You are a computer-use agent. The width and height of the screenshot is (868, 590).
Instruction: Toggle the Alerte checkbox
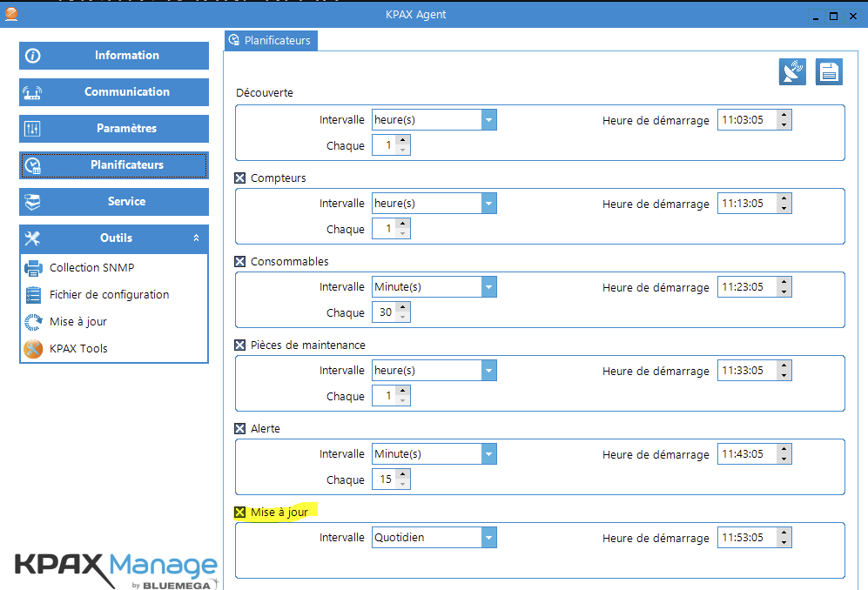click(239, 429)
